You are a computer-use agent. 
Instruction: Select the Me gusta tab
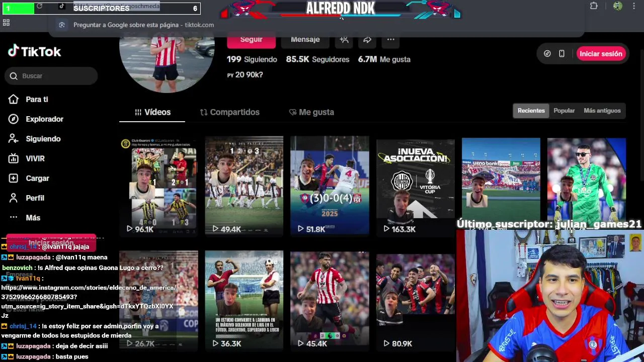(x=311, y=112)
